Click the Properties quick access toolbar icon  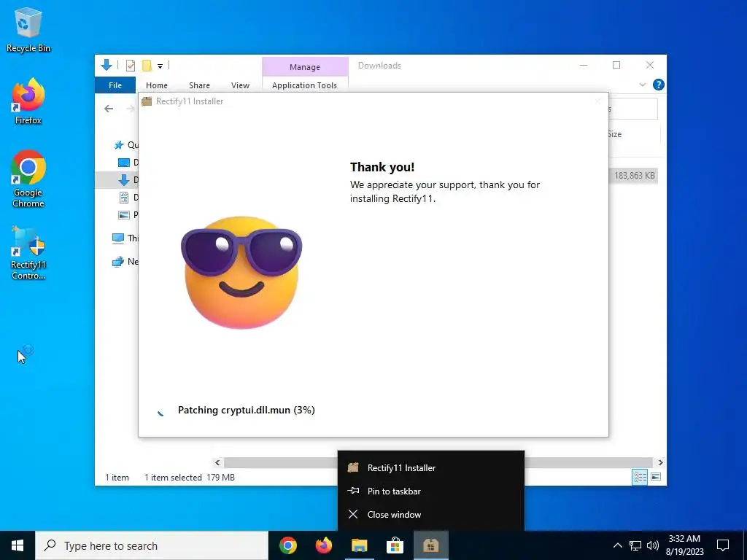pos(130,65)
